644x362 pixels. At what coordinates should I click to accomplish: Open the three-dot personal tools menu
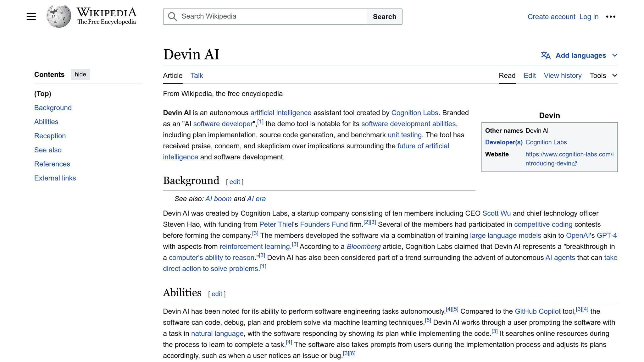click(x=611, y=17)
